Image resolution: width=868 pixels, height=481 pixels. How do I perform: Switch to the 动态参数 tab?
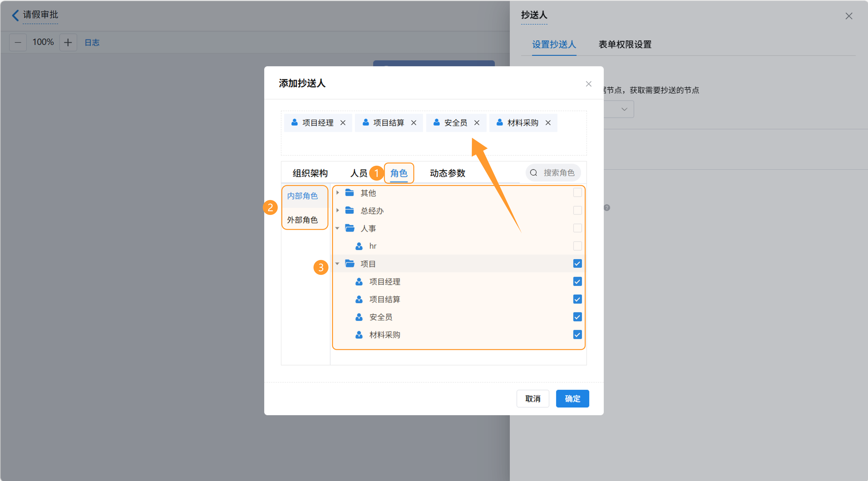click(447, 173)
